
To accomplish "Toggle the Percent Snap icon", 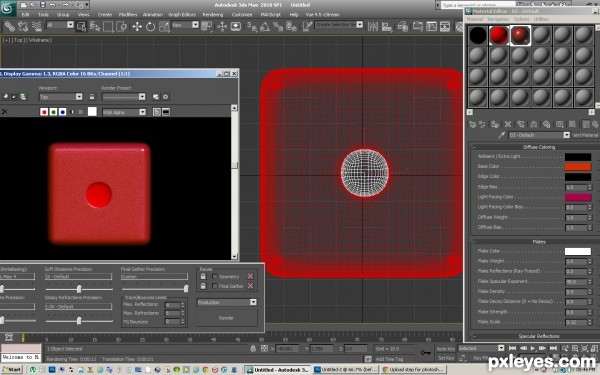I will click(277, 26).
